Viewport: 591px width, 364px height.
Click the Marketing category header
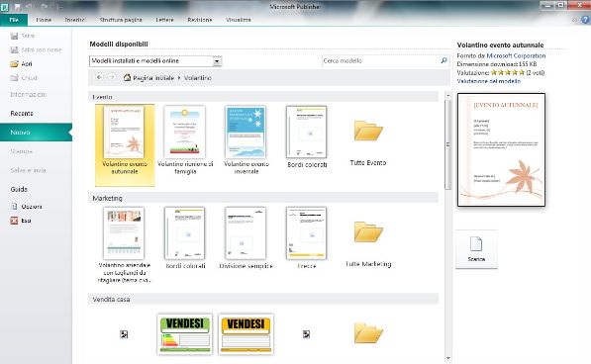click(x=263, y=198)
